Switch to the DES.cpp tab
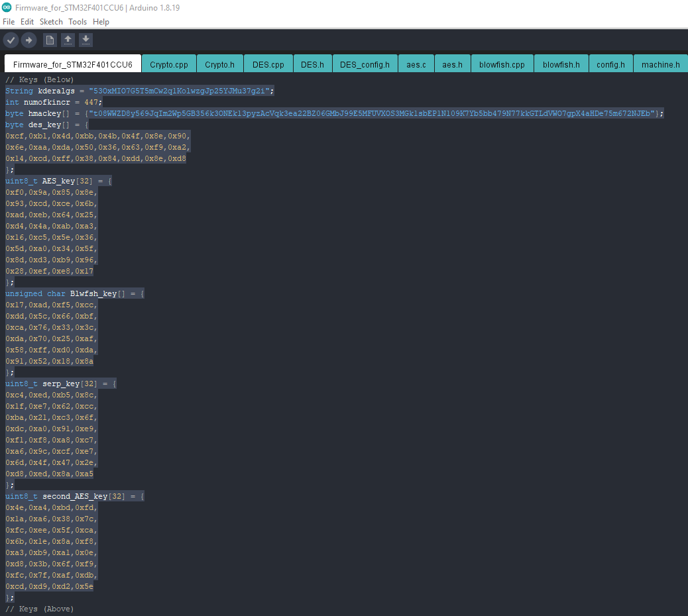 [268, 64]
